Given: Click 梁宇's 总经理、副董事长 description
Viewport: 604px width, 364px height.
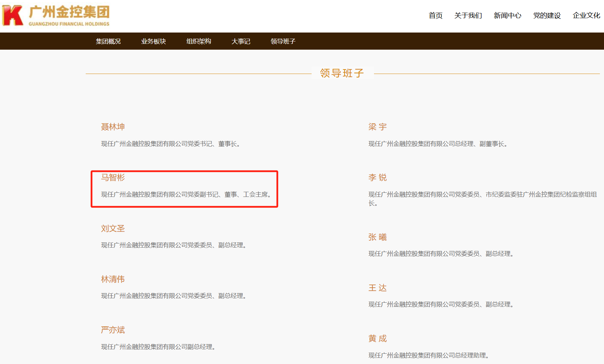Looking at the screenshot, I should [438, 144].
